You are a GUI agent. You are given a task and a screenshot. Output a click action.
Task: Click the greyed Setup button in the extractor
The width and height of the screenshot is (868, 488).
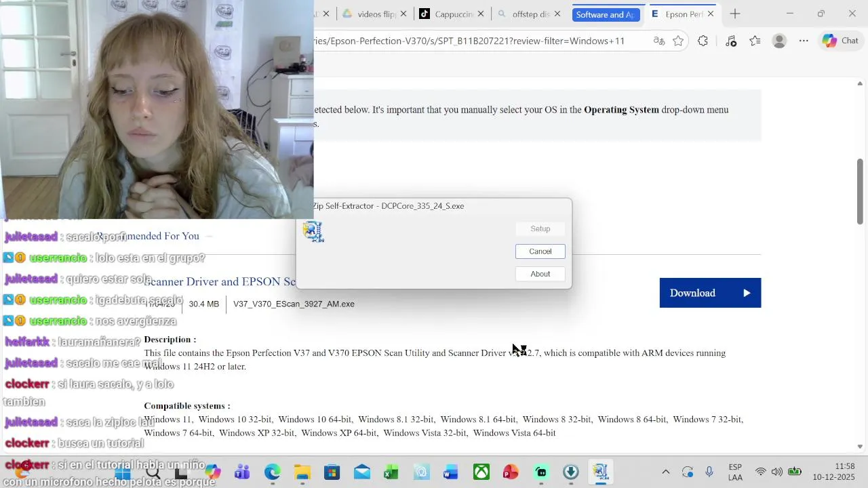(x=540, y=229)
